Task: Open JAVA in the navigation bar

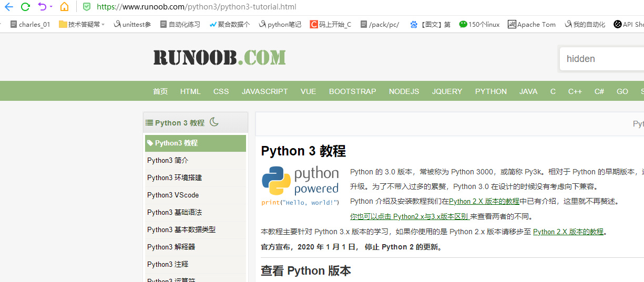Action: 528,91
